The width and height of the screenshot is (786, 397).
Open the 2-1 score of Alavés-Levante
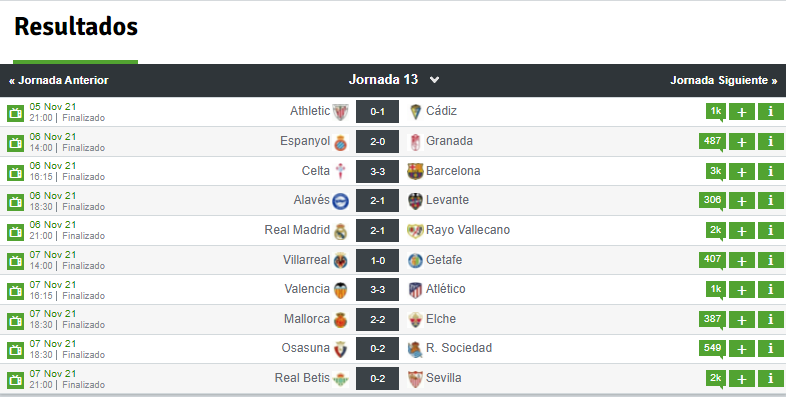click(x=377, y=201)
